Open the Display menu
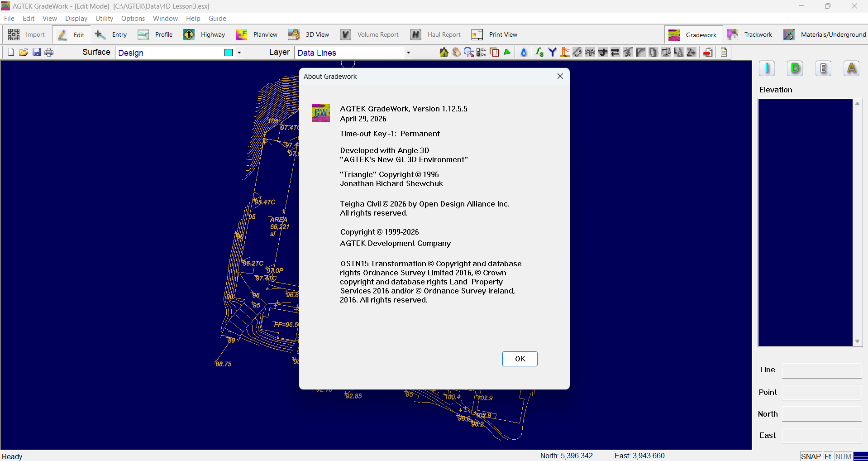Screen dimensions: 868x461 (76, 19)
